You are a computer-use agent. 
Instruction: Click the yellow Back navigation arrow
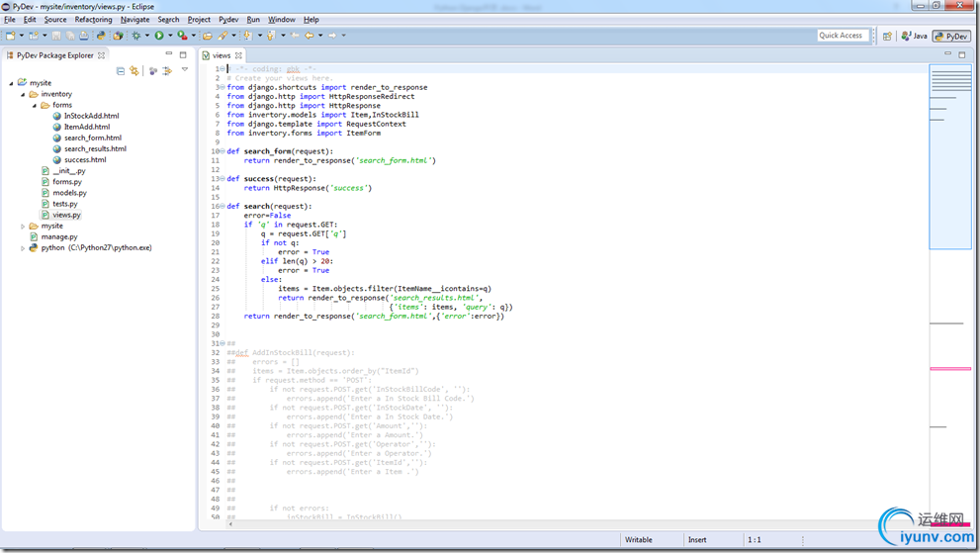pos(309,36)
